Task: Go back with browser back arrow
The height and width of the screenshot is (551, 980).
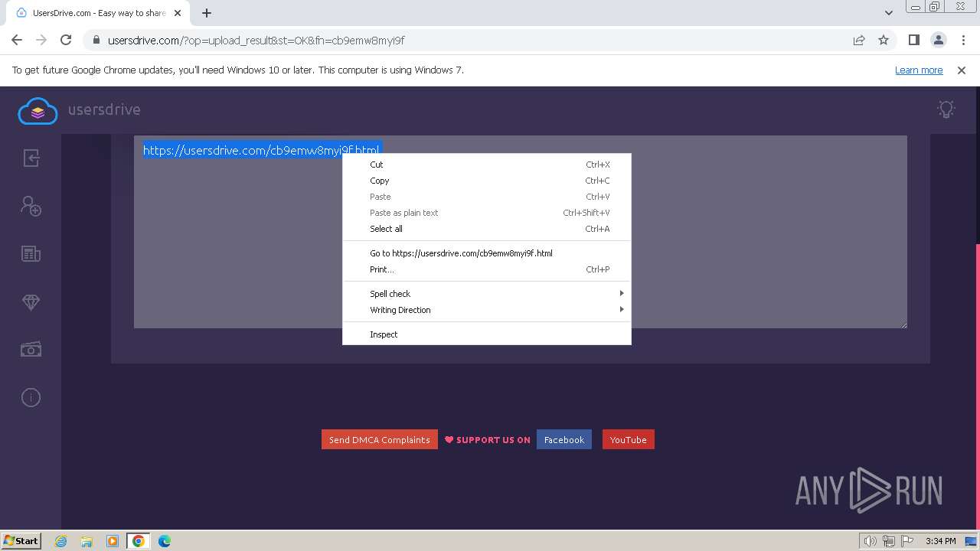Action: click(17, 41)
